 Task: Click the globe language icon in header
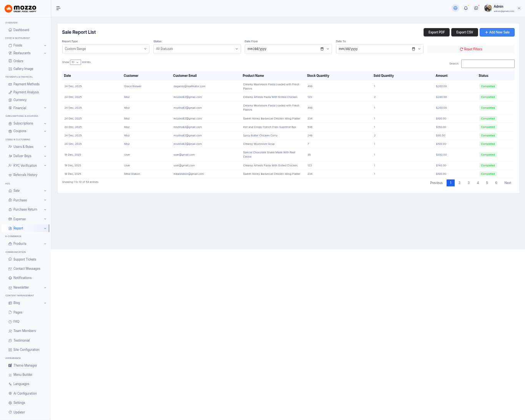[455, 8]
